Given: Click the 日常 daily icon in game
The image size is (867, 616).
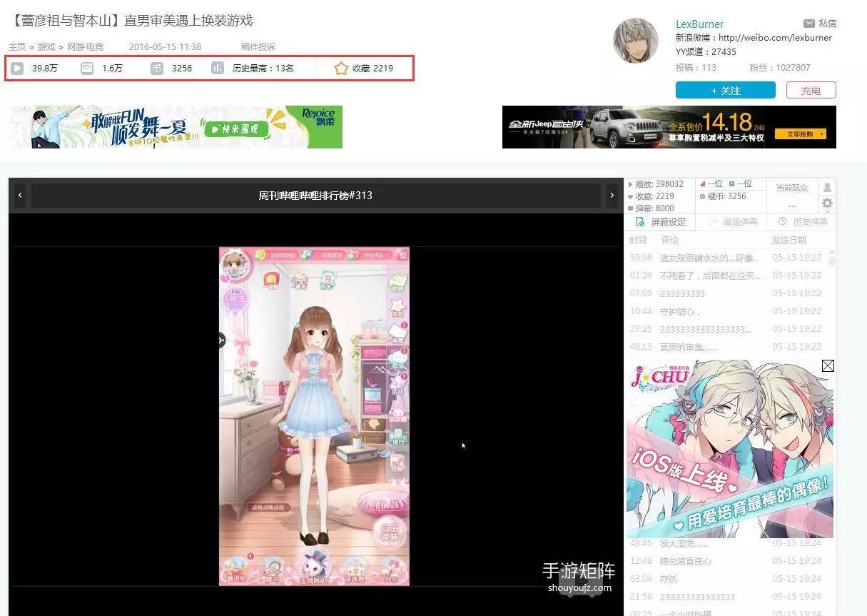Looking at the screenshot, I should pyautogui.click(x=397, y=465).
